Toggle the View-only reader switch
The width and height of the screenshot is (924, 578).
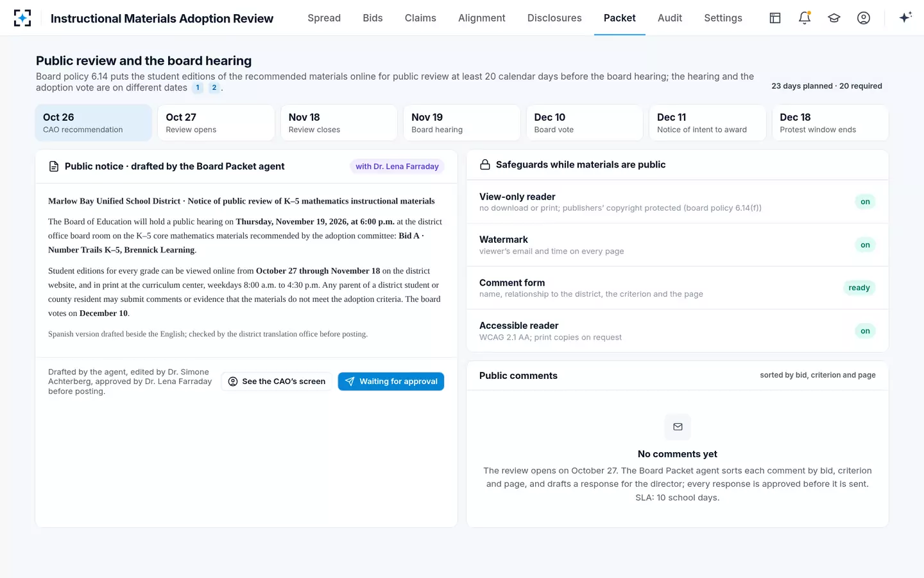tap(865, 202)
